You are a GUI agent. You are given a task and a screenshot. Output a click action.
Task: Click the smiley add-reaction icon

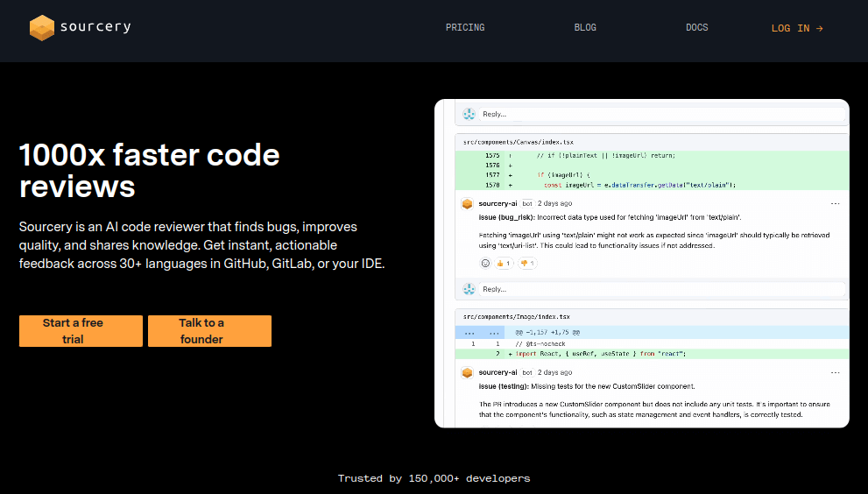click(x=485, y=263)
